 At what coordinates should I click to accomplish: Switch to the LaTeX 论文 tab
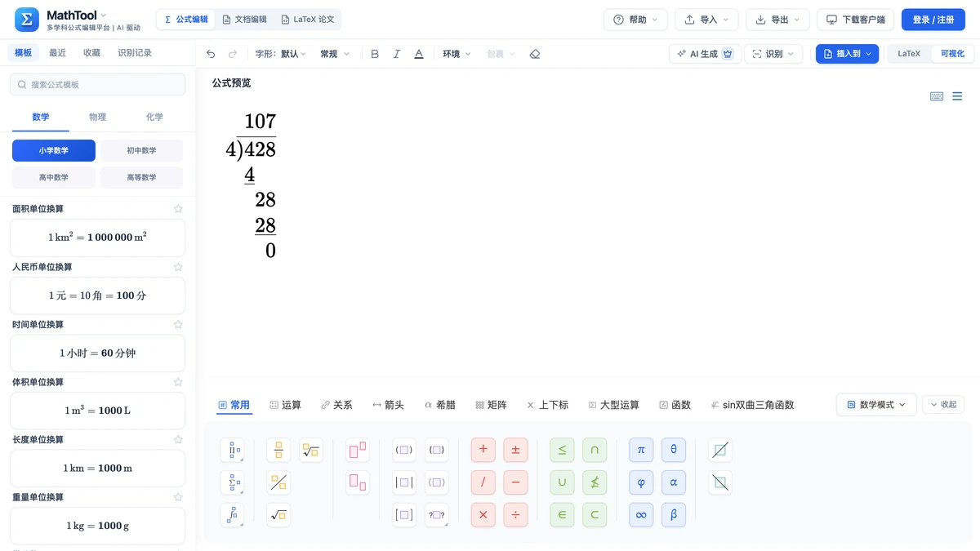[307, 20]
